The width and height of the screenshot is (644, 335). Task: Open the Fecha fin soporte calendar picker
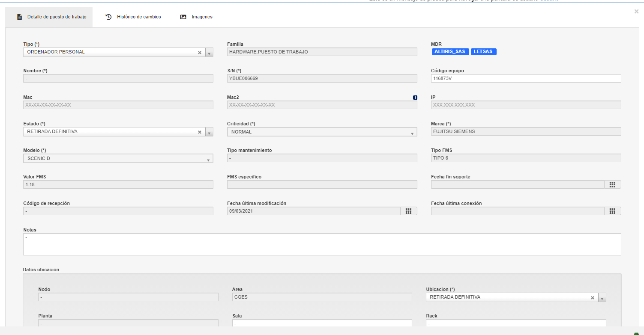(x=612, y=184)
